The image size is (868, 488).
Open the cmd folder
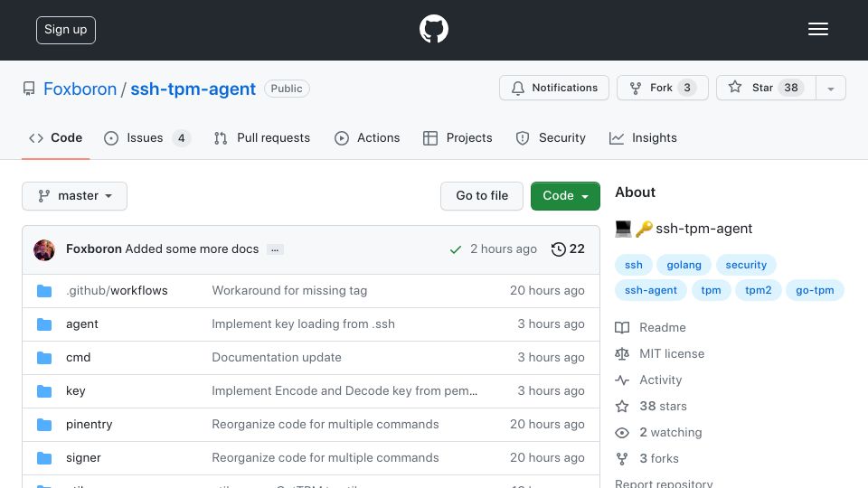(78, 358)
